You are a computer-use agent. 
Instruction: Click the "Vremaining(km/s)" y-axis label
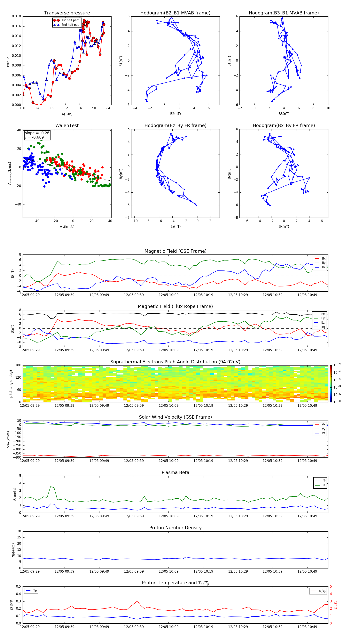click(10, 173)
